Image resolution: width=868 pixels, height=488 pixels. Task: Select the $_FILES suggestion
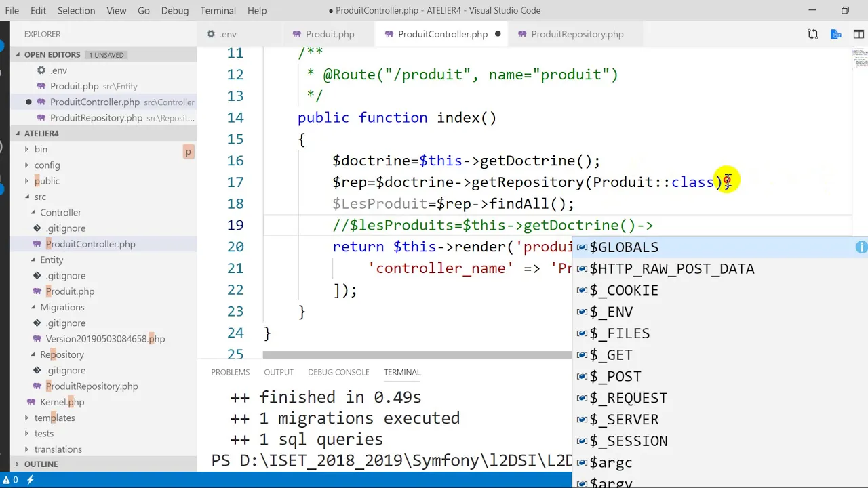(x=720, y=333)
